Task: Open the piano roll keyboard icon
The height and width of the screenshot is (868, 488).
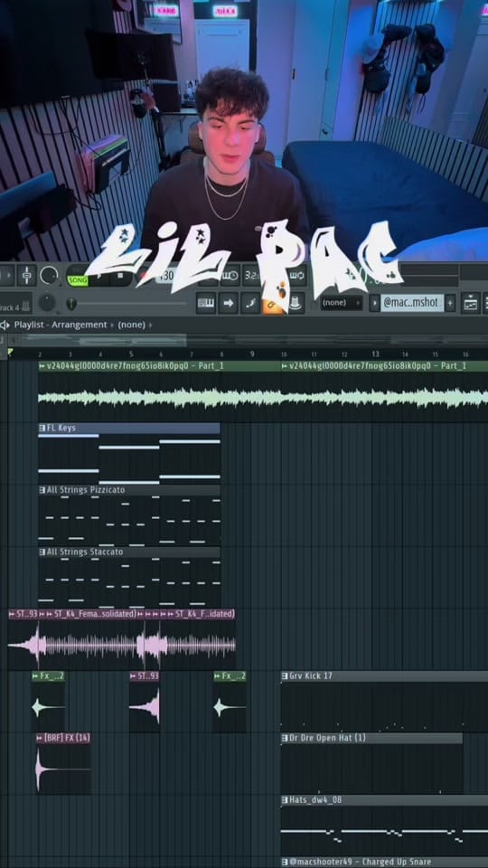Action: point(206,303)
